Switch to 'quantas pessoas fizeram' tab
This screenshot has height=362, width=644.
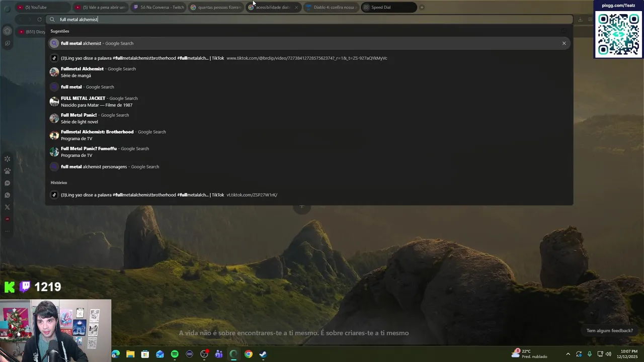215,8
